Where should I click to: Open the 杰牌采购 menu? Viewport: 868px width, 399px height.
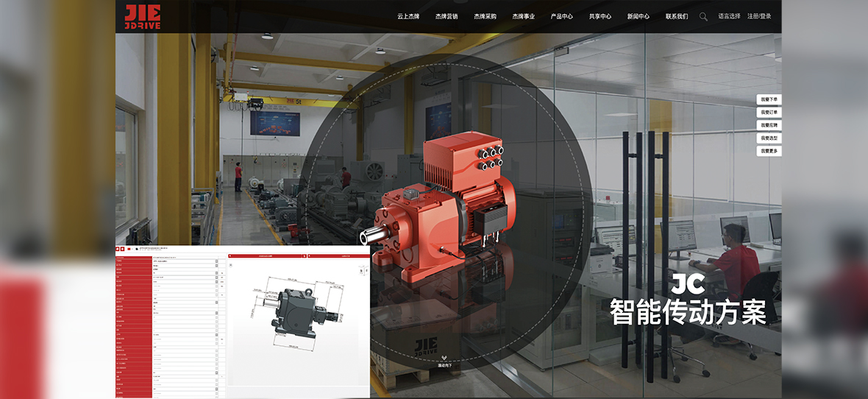coord(485,16)
